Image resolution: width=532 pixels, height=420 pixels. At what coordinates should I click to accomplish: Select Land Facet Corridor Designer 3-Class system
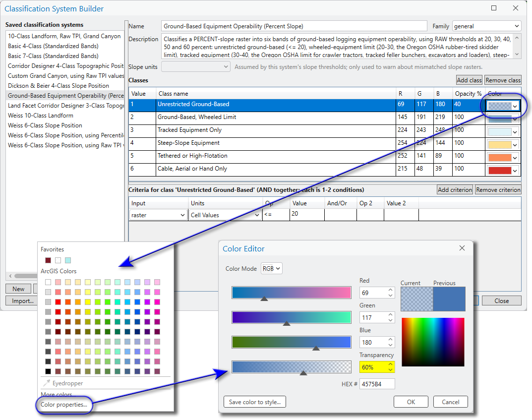tap(65, 106)
